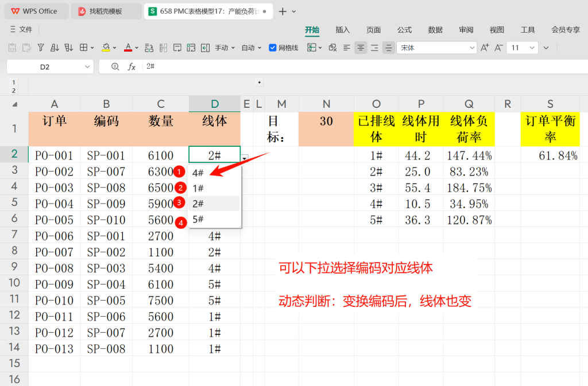The height and width of the screenshot is (386, 588).
Task: Align text right
Action: click(x=374, y=48)
